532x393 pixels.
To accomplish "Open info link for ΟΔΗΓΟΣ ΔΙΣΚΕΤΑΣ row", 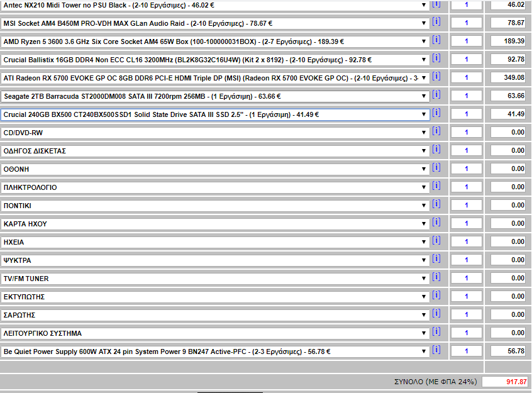I will point(436,150).
